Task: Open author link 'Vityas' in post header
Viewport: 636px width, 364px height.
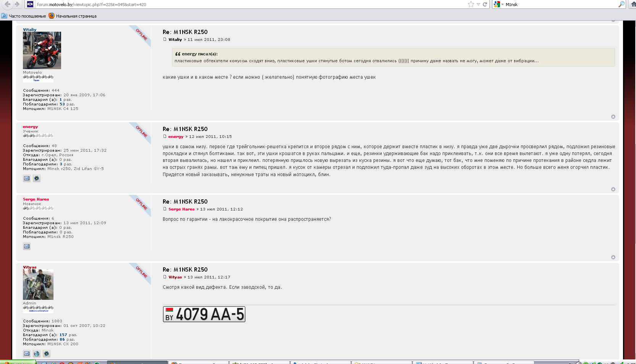Action: pos(175,277)
